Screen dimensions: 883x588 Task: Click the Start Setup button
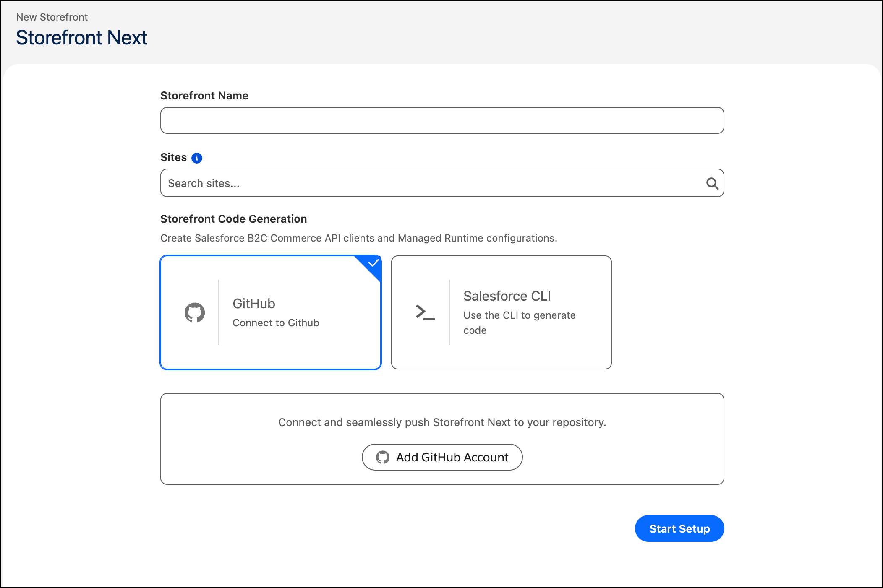(x=679, y=528)
